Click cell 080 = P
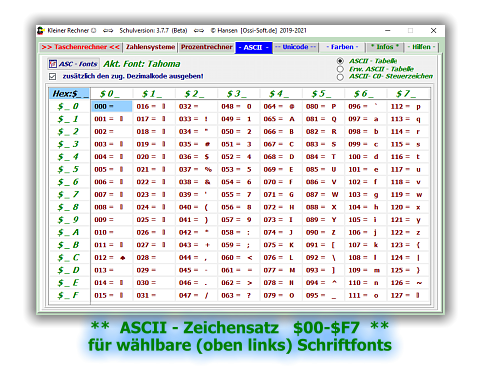 (323, 106)
